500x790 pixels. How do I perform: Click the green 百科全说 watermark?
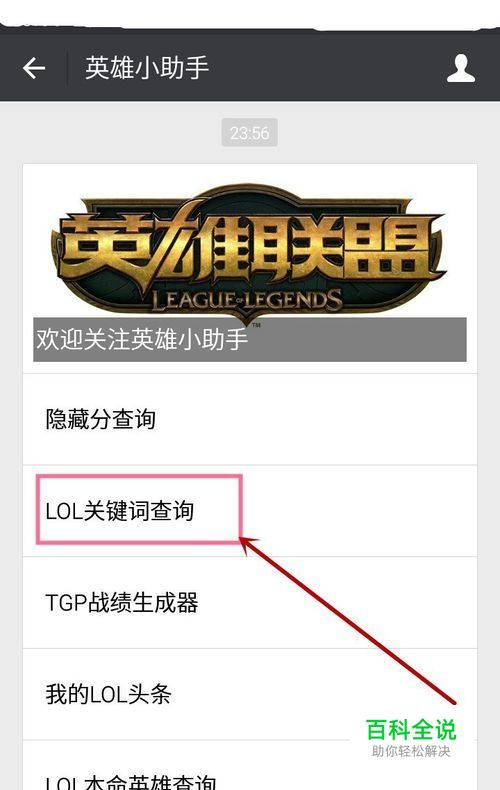411,730
